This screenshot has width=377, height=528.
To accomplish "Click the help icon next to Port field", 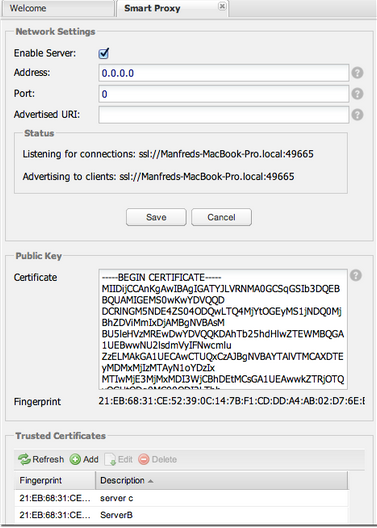I will coord(357,94).
